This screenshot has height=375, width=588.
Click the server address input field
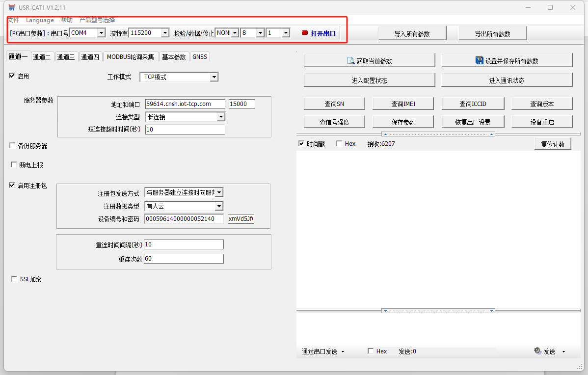[185, 104]
